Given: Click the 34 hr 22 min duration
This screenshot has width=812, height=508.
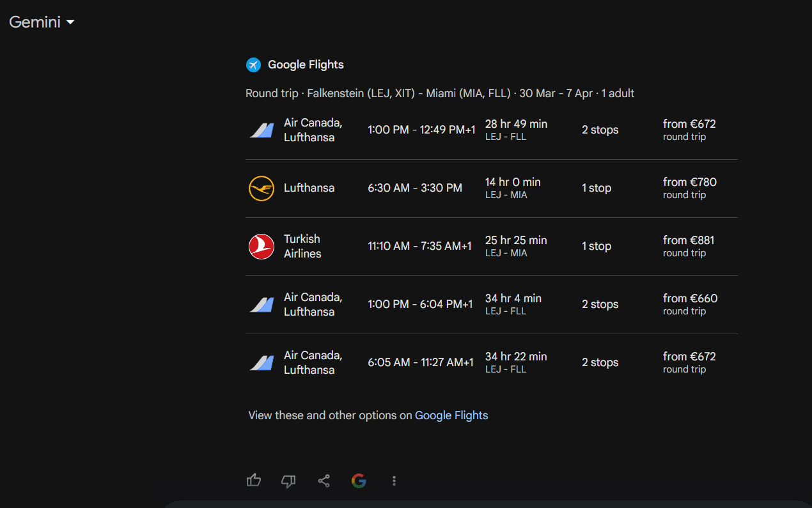Looking at the screenshot, I should pyautogui.click(x=516, y=357).
